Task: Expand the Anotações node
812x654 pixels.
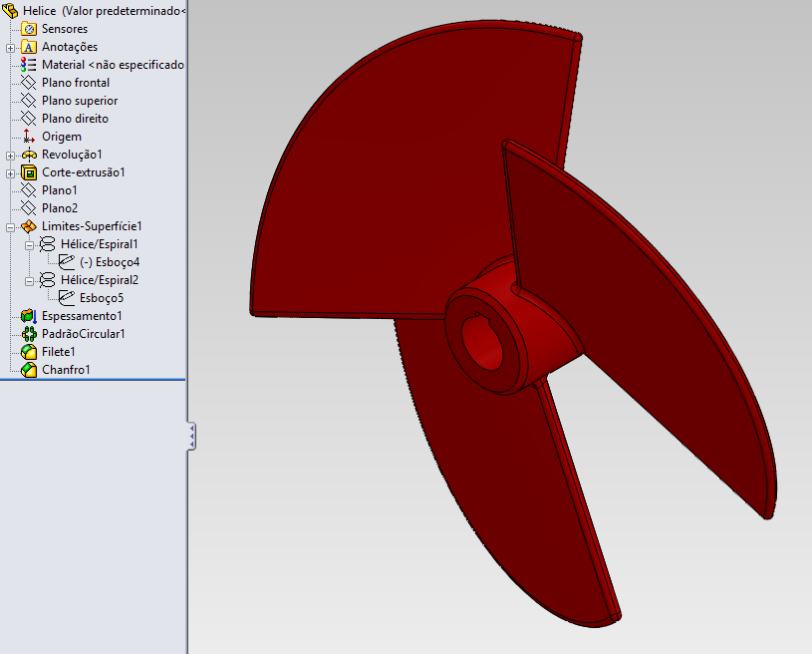Action: coord(10,48)
